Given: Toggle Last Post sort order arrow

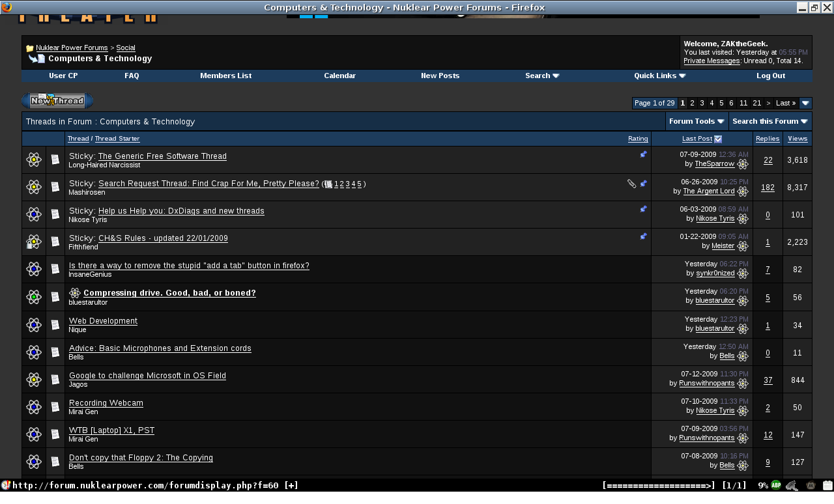Looking at the screenshot, I should tap(718, 139).
